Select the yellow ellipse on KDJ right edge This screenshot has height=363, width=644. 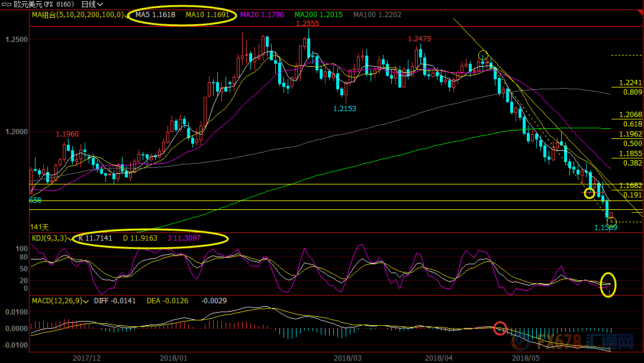pyautogui.click(x=608, y=284)
